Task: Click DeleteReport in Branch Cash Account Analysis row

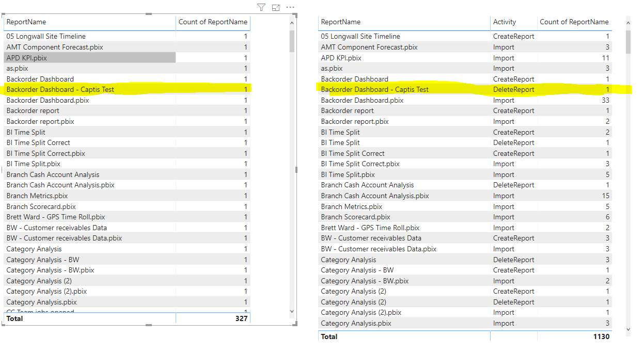Action: click(514, 185)
